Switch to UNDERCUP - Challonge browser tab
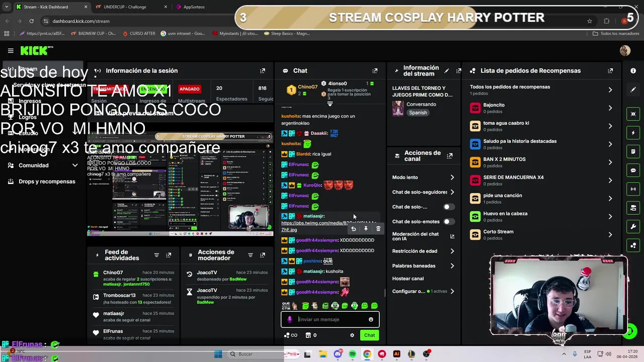Image resolution: width=644 pixels, height=362 pixels. 130,7
